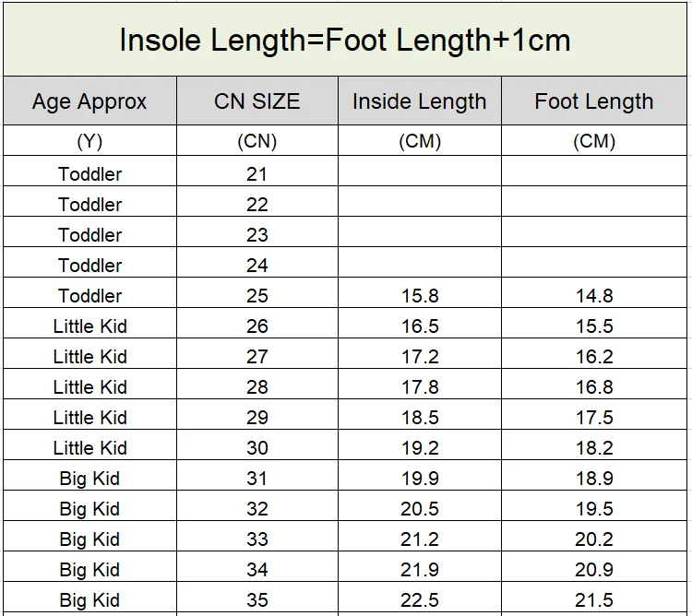
Task: Select the 21.5 foot length cell
Action: (593, 600)
